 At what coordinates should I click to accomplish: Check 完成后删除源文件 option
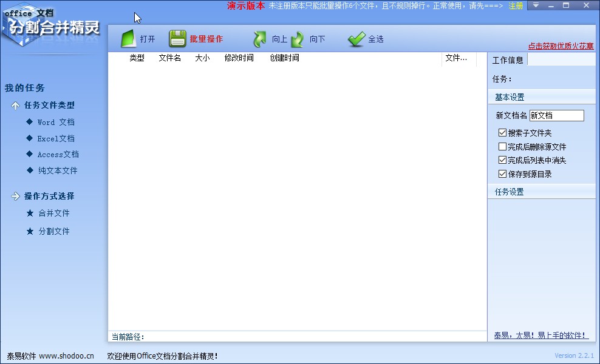(502, 146)
